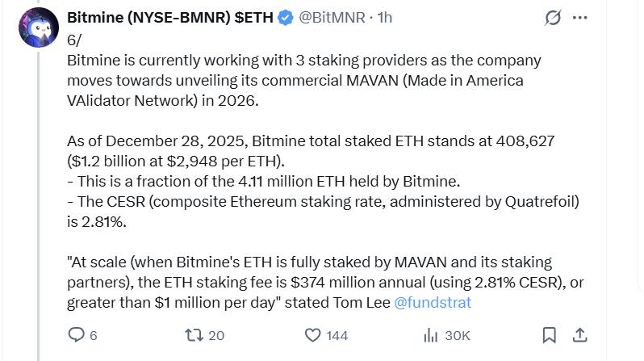Viewport: 644px width, 361px height.
Task: Click the 30K views count
Action: click(x=457, y=334)
